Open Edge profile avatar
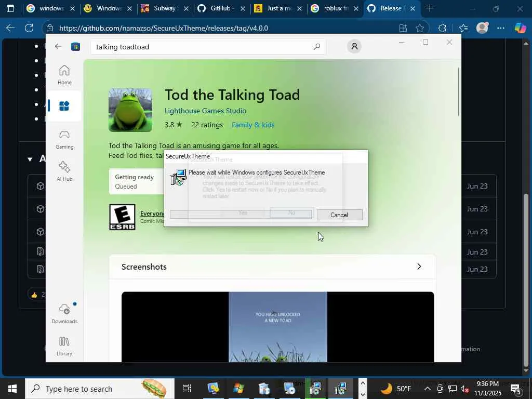Image resolution: width=532 pixels, height=399 pixels. point(482,28)
